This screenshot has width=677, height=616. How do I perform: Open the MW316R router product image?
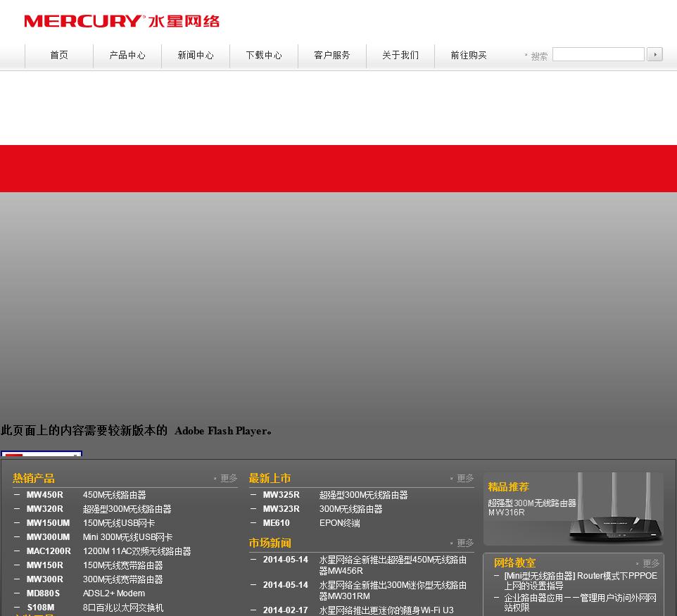point(615,509)
